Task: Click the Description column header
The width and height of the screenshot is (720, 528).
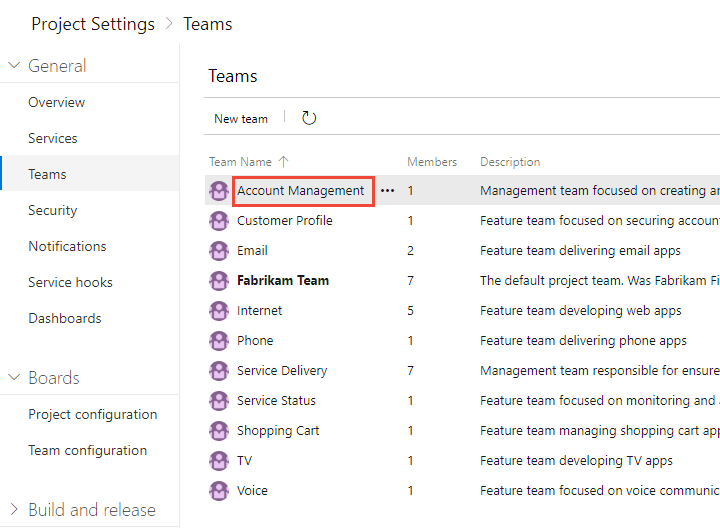Action: (x=510, y=162)
